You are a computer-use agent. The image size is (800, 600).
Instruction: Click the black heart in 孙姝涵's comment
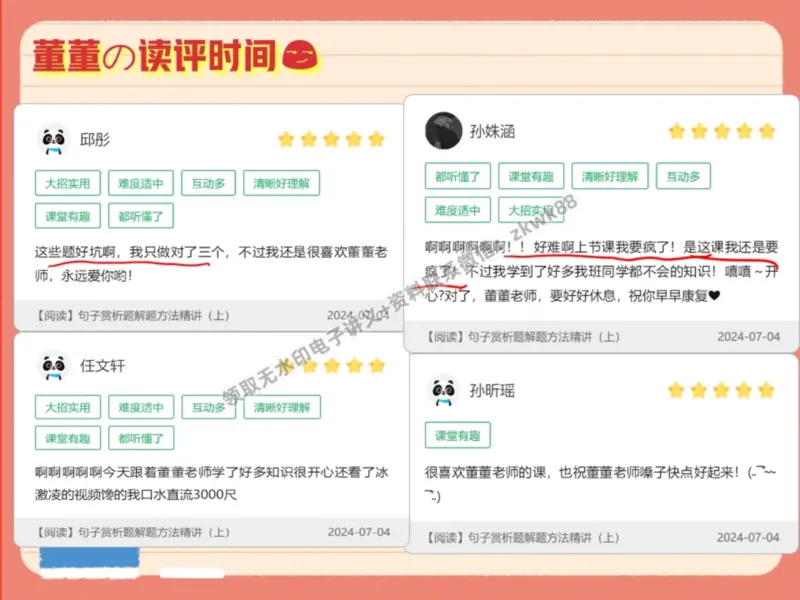point(714,295)
